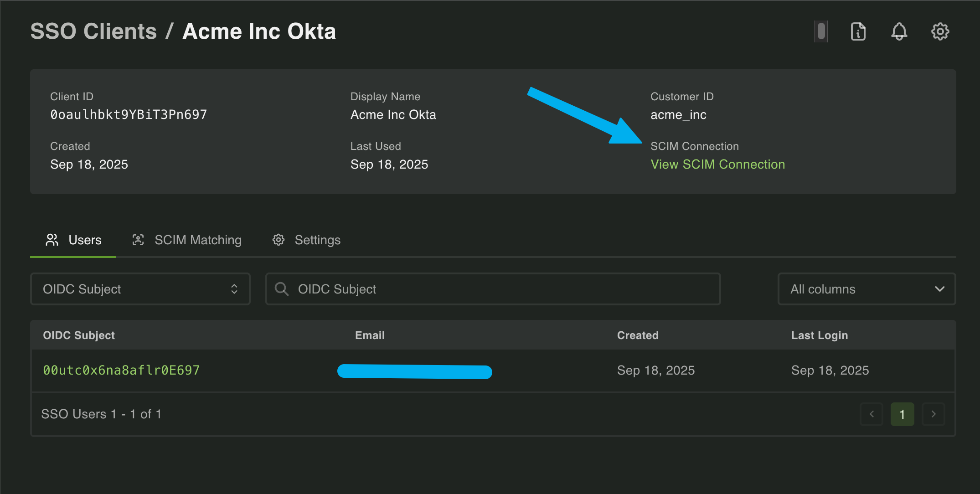
Task: Click the search magnifier in OIDC Subject field
Action: 281,288
